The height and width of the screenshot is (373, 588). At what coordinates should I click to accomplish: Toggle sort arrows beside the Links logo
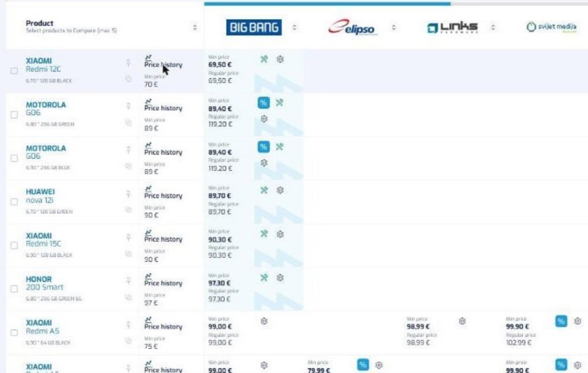click(493, 27)
